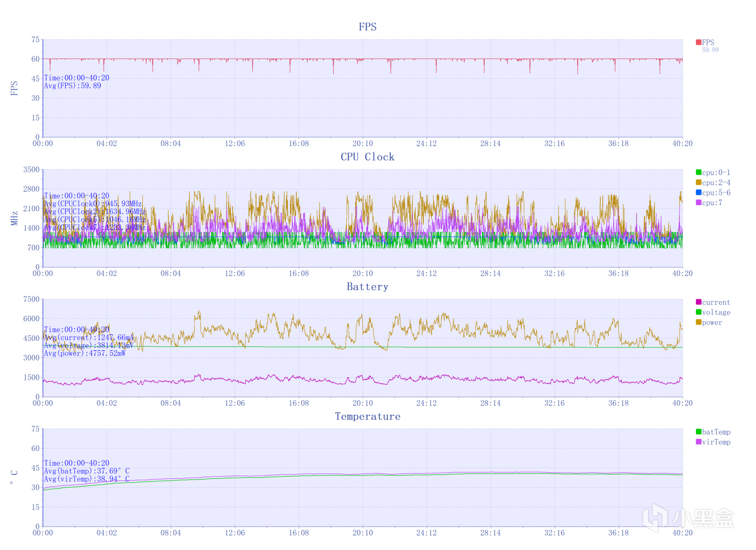756x550 pixels.
Task: Select the FPS chart title
Action: (x=368, y=27)
